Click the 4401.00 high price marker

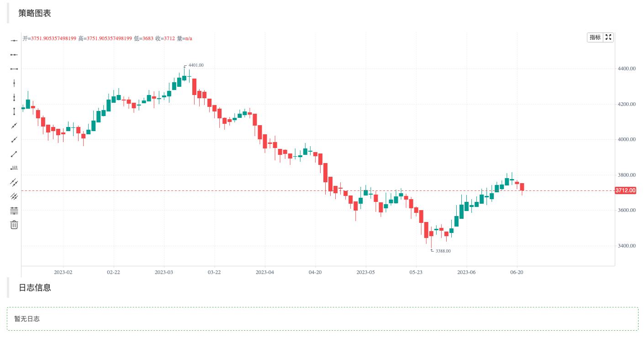[x=195, y=65]
